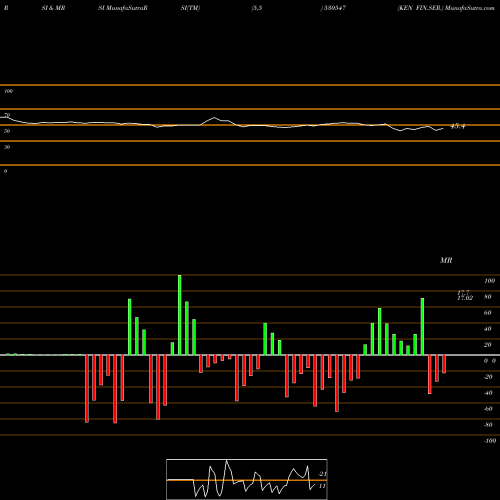Click the mini chart value 21

[x=322, y=474]
